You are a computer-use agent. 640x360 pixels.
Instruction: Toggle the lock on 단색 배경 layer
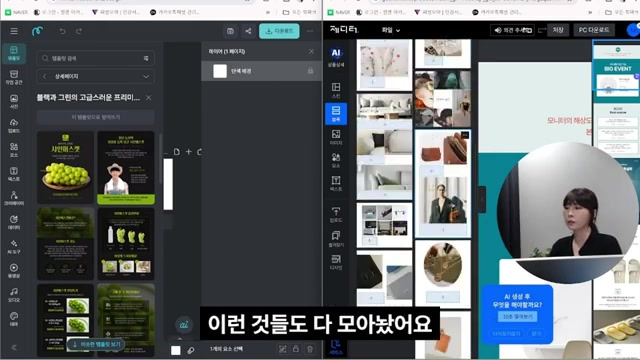click(x=310, y=71)
